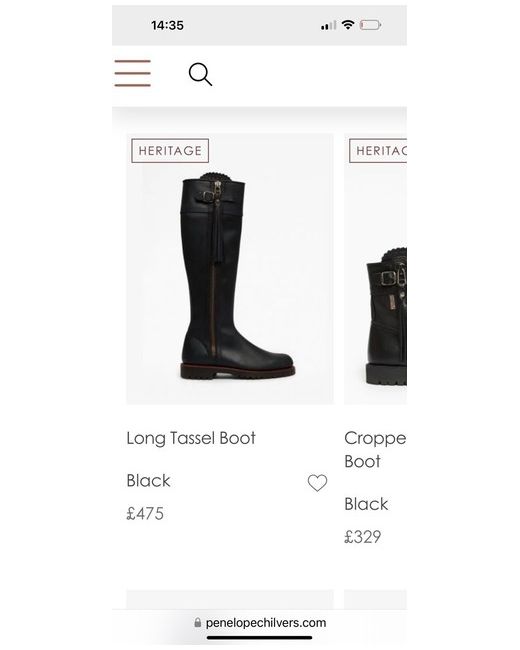The width and height of the screenshot is (520, 650).
Task: Open the Long Tassel Boot product image
Action: point(230,269)
